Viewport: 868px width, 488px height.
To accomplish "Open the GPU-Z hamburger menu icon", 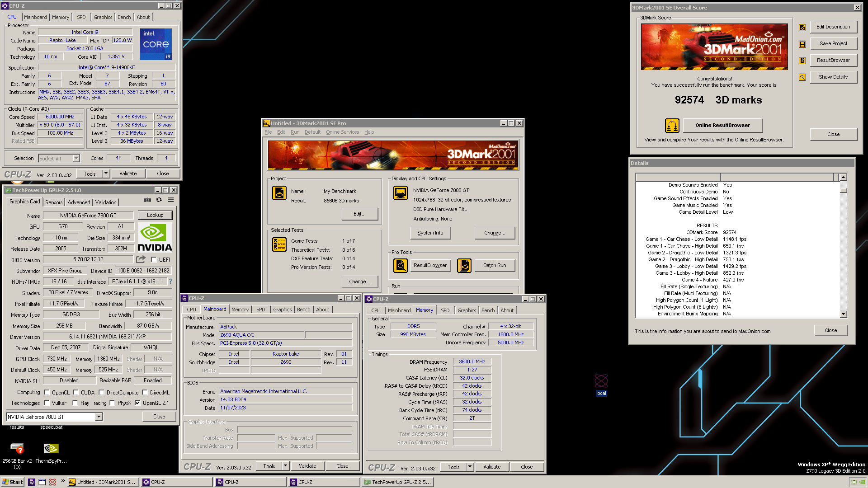I will coord(170,200).
